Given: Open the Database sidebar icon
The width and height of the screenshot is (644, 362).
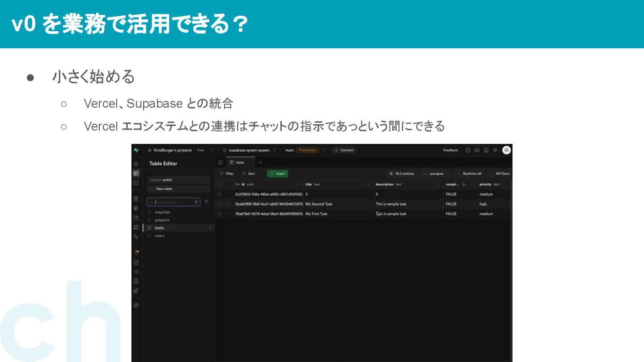Looking at the screenshot, I should click(136, 198).
